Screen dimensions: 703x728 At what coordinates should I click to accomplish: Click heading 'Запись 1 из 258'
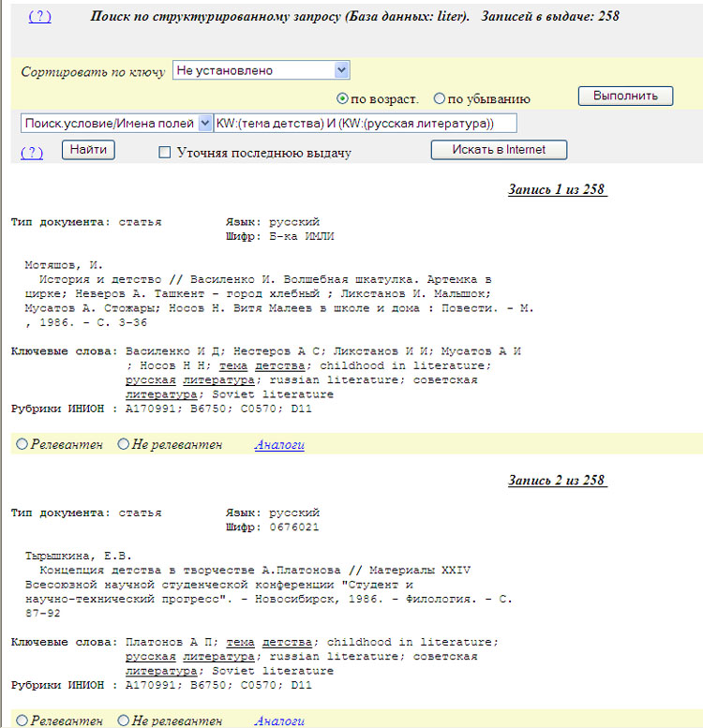(x=557, y=189)
